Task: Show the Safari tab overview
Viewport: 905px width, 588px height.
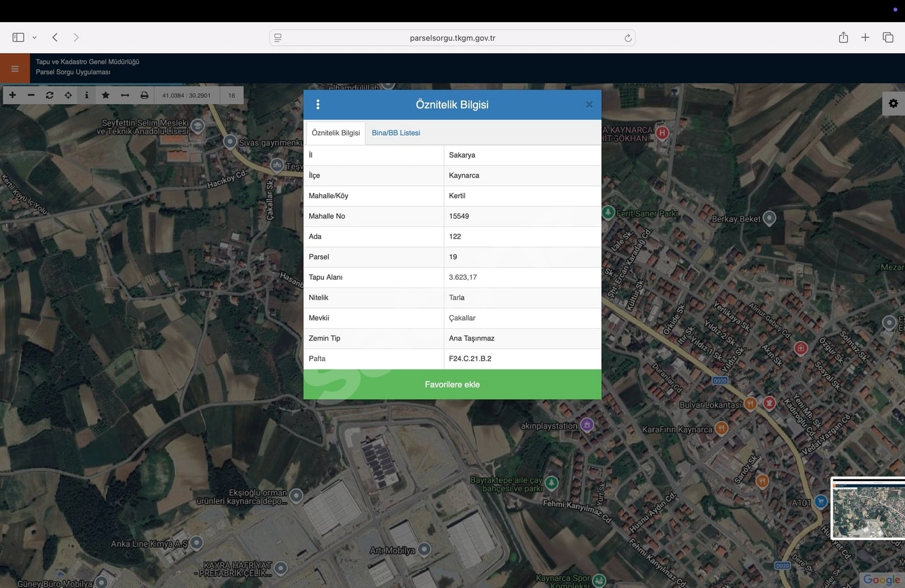Action: (888, 37)
